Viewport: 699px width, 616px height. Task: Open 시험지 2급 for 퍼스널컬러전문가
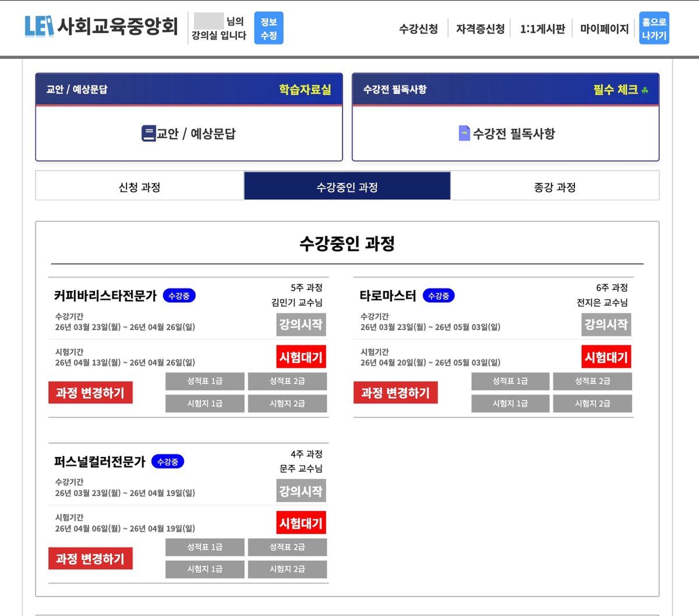point(287,569)
